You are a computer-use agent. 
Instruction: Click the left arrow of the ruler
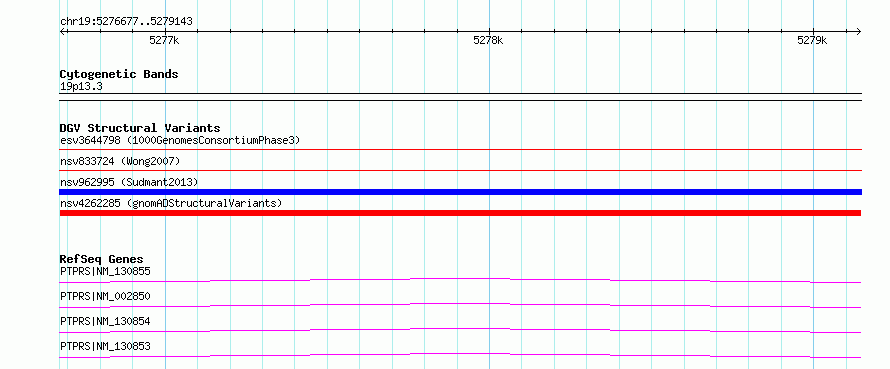click(63, 31)
